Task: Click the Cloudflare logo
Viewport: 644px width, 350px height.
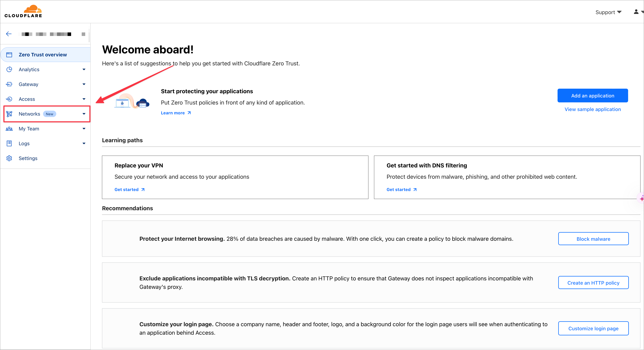Action: [23, 11]
